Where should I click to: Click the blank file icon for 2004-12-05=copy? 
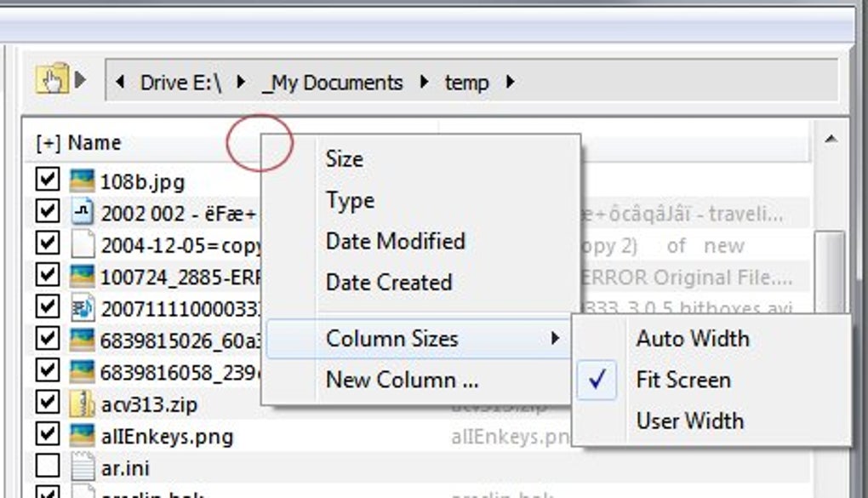[x=83, y=244]
